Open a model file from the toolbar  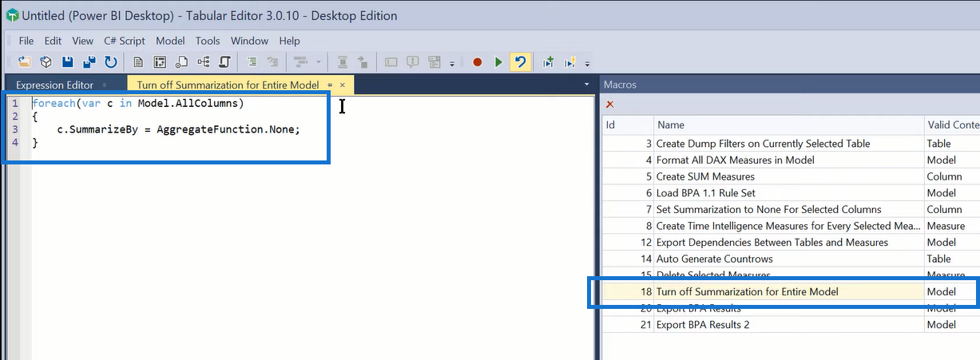pos(25,61)
